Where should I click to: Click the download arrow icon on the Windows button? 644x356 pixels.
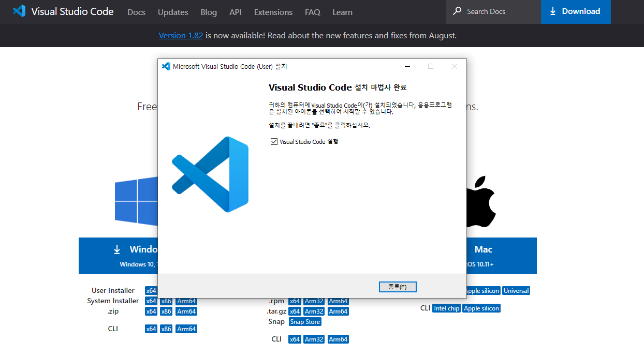pos(117,249)
